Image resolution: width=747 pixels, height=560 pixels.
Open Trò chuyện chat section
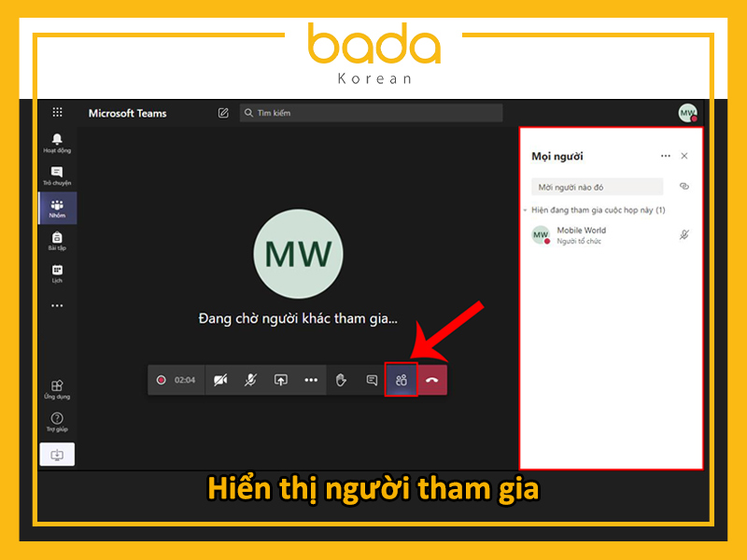57,175
